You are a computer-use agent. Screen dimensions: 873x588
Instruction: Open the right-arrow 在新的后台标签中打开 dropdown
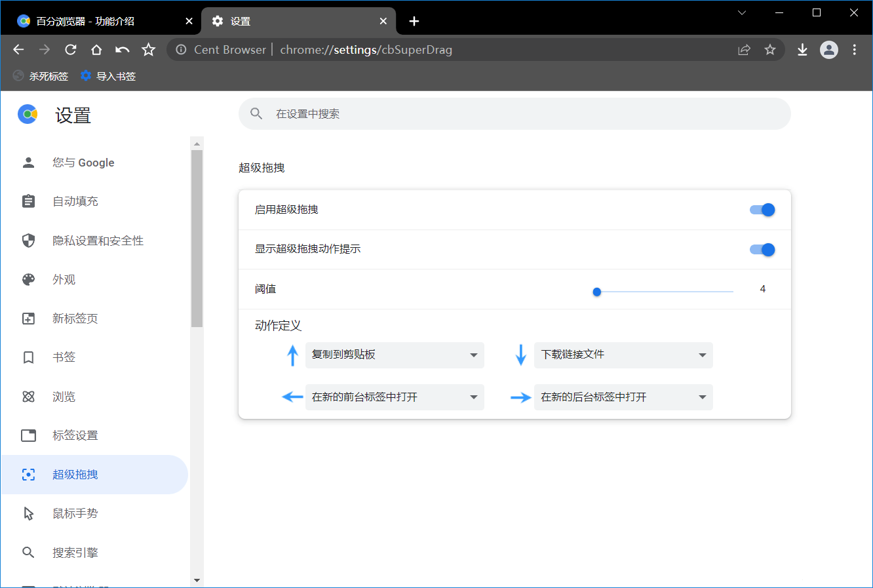[623, 397]
